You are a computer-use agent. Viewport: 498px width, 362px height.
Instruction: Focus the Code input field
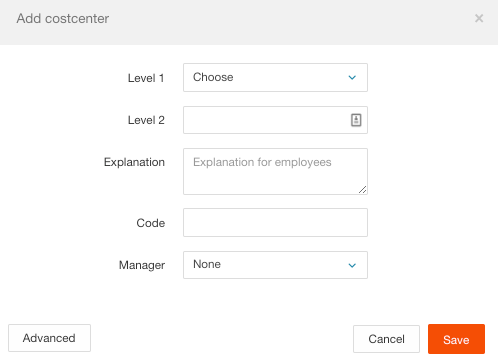click(275, 223)
